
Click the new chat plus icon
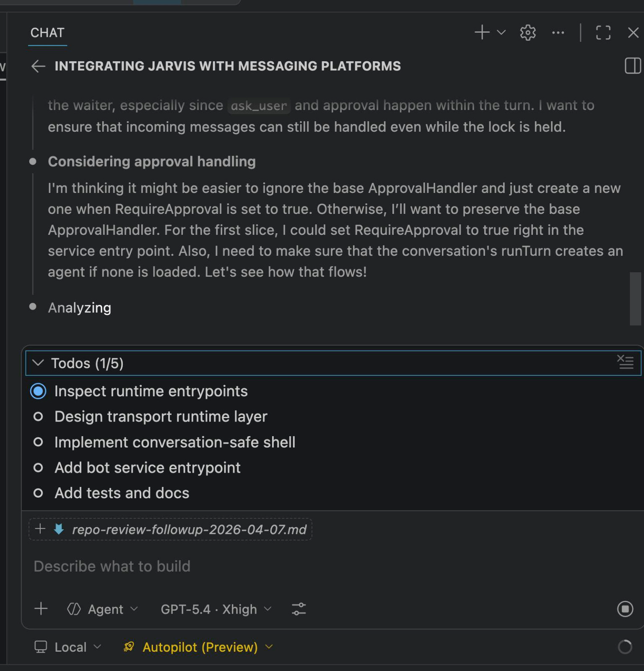482,32
